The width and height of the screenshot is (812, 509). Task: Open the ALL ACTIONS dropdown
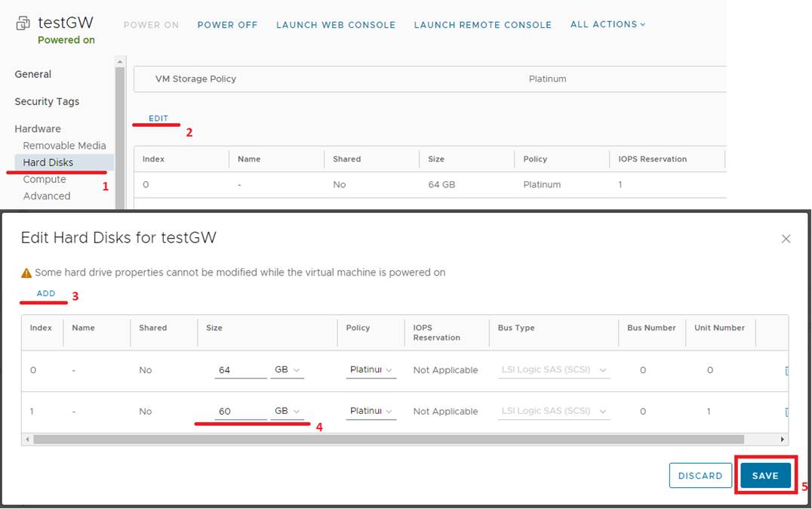(608, 24)
